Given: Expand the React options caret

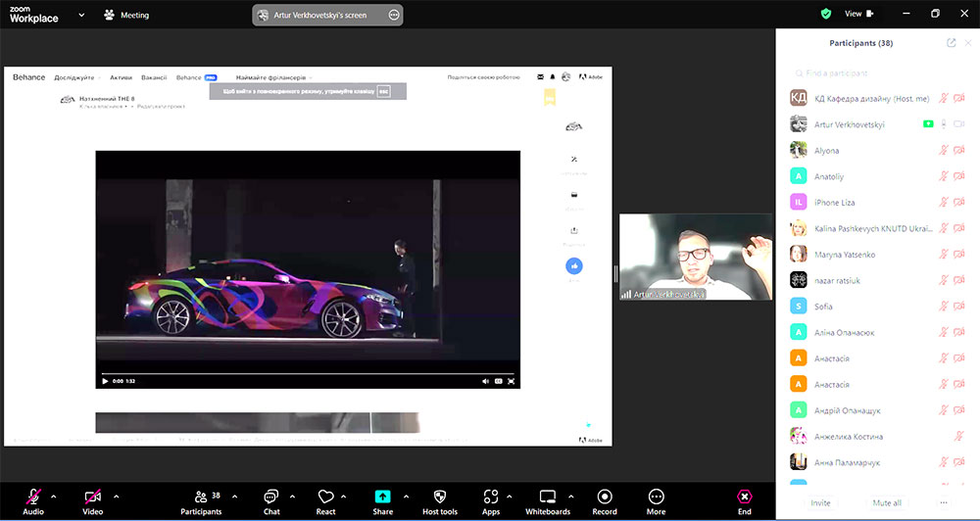Looking at the screenshot, I should (x=343, y=497).
